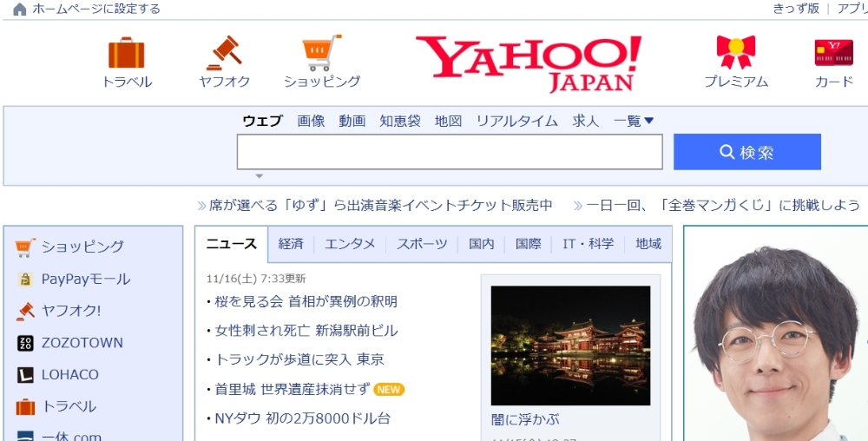Open headline 首里城 世界遺産抹消せず
Image resolution: width=868 pixels, height=441 pixels.
coord(292,389)
